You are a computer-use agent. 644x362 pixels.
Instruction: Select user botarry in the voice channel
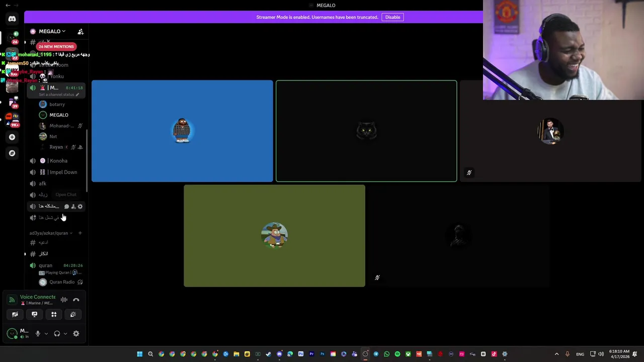click(x=57, y=104)
